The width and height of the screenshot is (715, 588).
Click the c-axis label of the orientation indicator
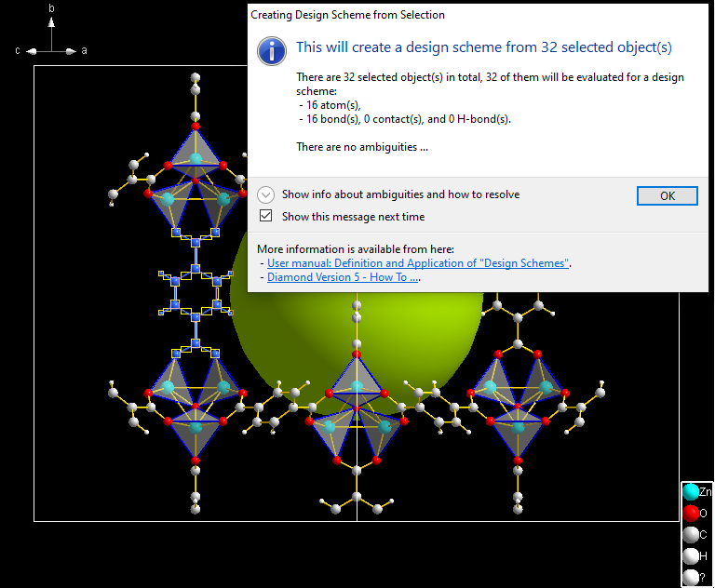(18, 50)
